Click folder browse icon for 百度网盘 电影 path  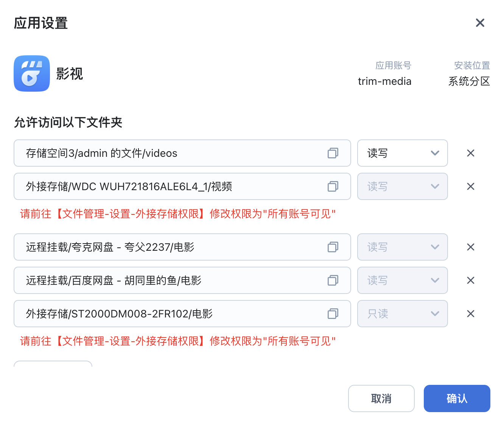(333, 280)
